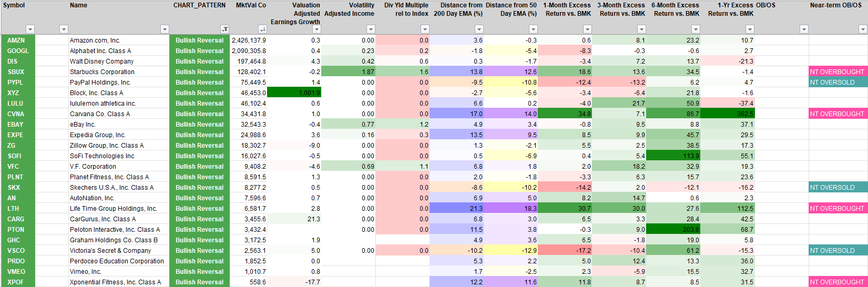Viewport: 868px width, 287px height.
Task: Select the PayPal Holdings, Inc. name cell
Action: click(119, 83)
